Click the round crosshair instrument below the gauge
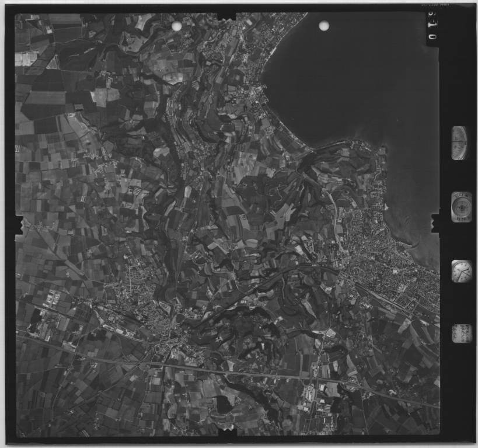Screen dimensions: 478x448 pos(460,207)
